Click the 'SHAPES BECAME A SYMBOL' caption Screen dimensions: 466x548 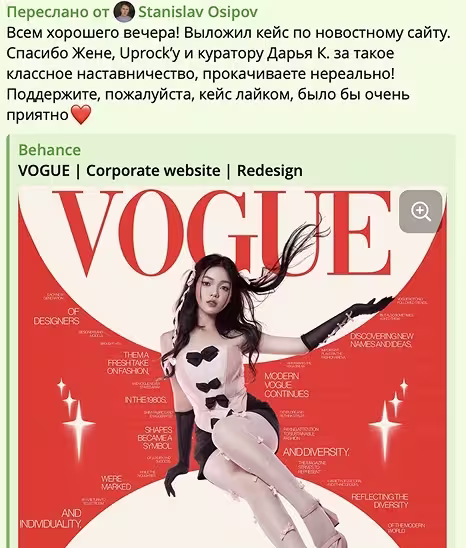click(x=155, y=438)
